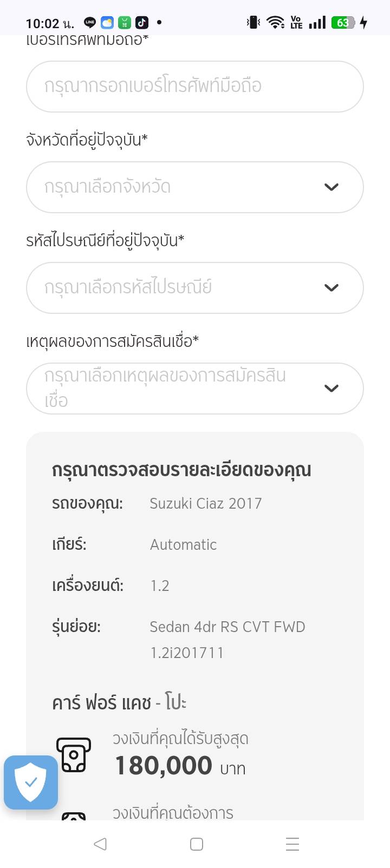Tap the battery level indicator
This screenshot has width=390, height=868.
click(343, 23)
